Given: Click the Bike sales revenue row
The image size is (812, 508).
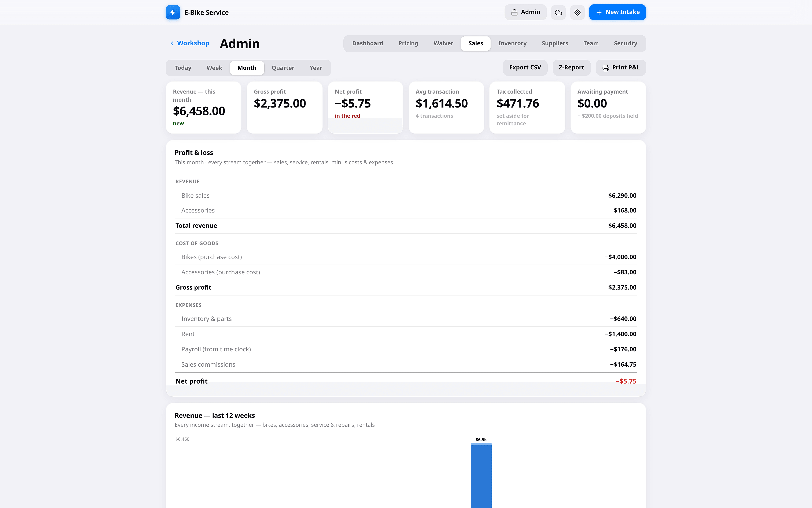Looking at the screenshot, I should [406, 196].
